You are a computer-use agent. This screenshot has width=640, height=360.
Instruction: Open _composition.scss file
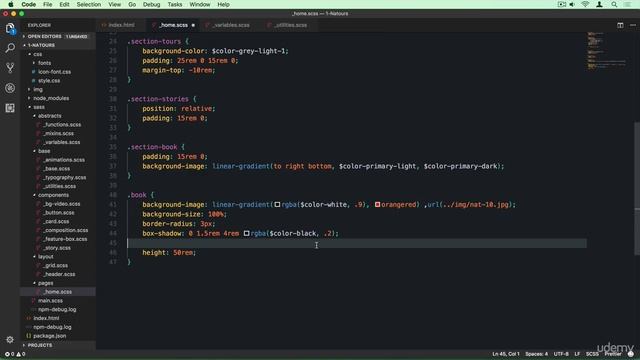pyautogui.click(x=58, y=230)
